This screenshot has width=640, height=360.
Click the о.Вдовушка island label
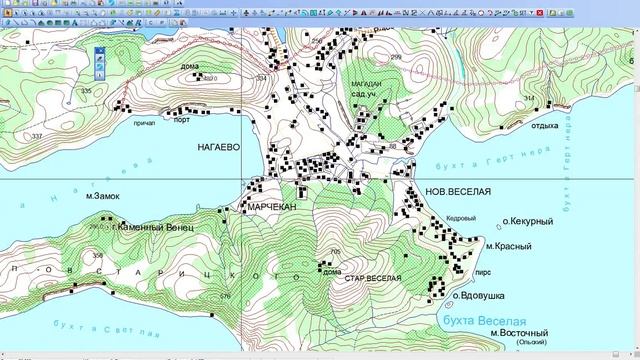478,296
